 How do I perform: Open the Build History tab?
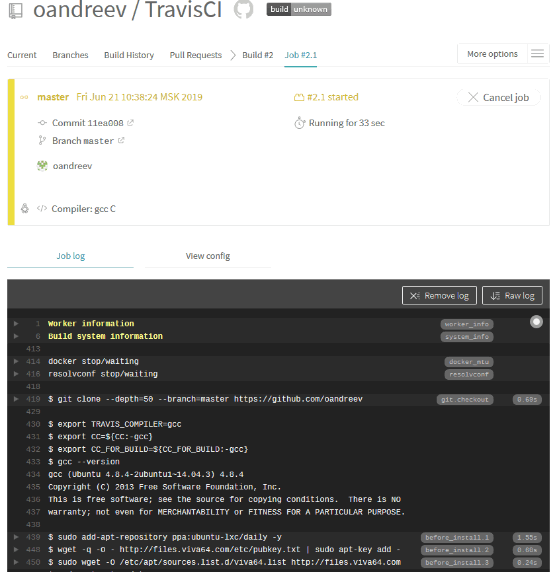coord(129,55)
